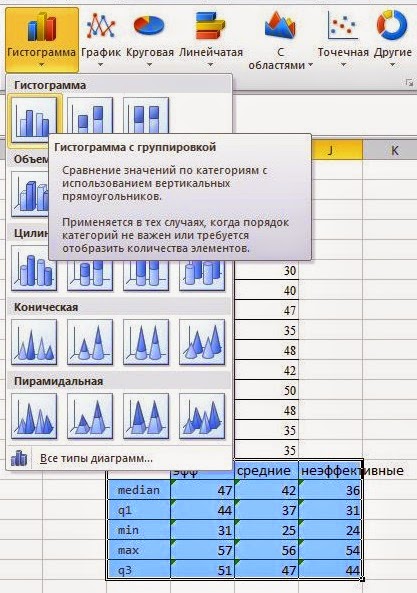Select the max row value 57
Image resolution: width=417 pixels, height=593 pixels.
pos(203,550)
